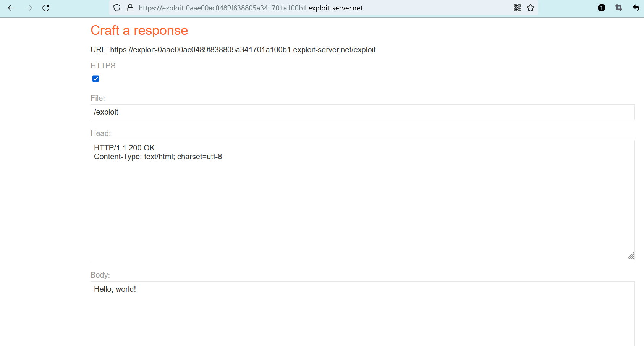Select the exploit URL text line
This screenshot has height=346, width=644.
coord(233,50)
